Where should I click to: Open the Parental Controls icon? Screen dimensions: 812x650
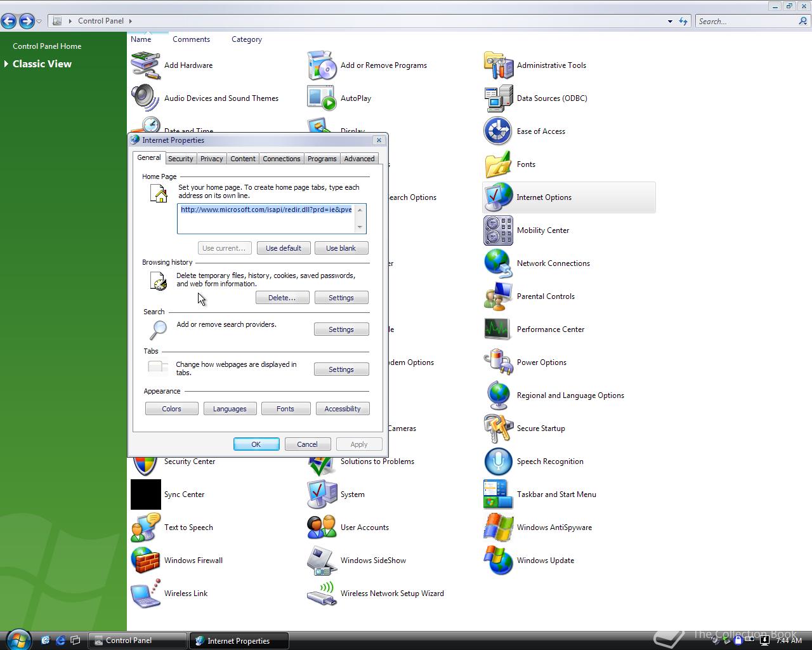[x=498, y=296]
